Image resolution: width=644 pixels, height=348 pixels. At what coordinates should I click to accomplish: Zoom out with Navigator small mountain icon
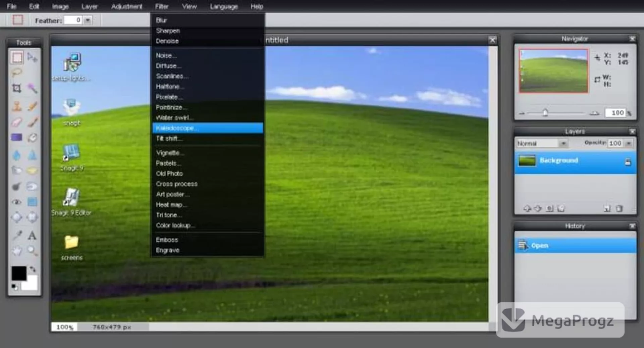click(522, 113)
